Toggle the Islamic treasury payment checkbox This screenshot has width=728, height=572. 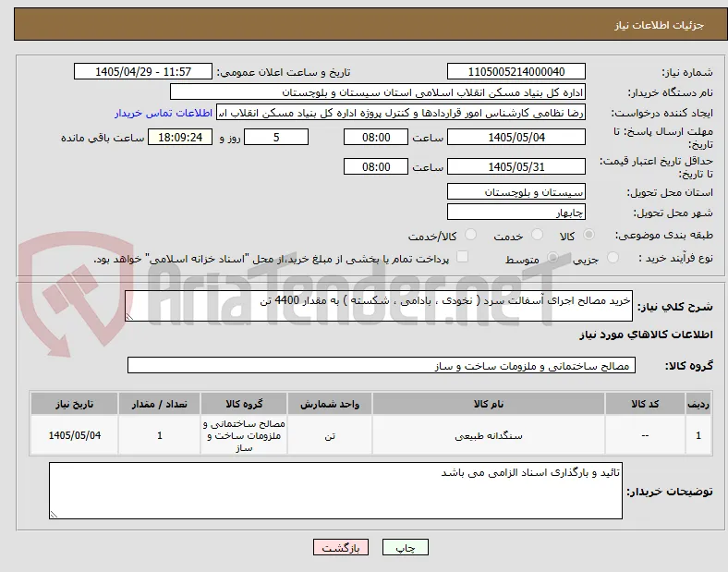463,257
